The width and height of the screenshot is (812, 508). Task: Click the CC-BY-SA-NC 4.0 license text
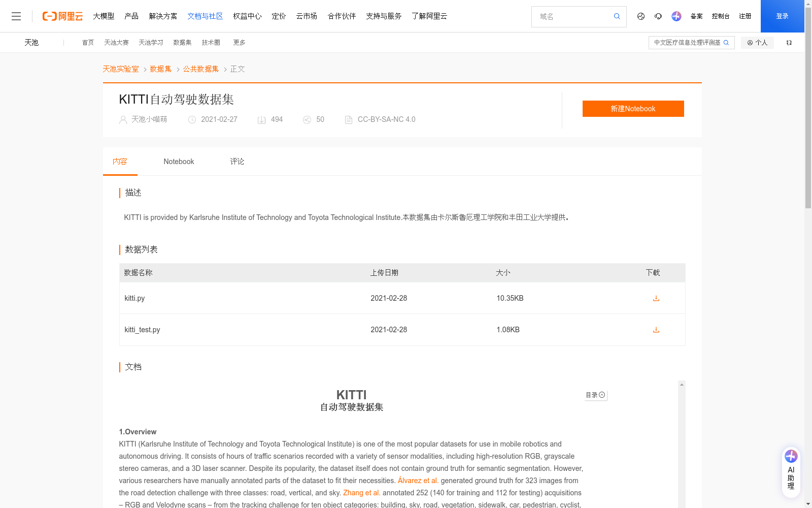coord(386,119)
